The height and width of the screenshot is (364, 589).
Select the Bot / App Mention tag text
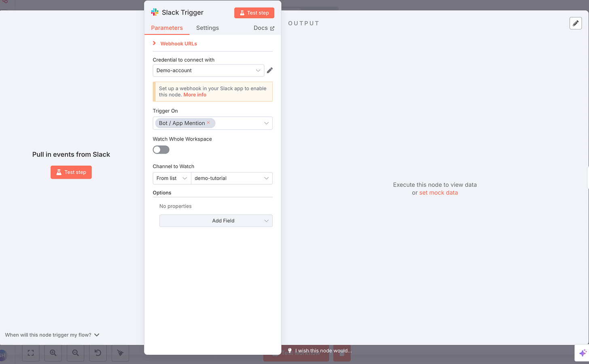[x=182, y=123]
